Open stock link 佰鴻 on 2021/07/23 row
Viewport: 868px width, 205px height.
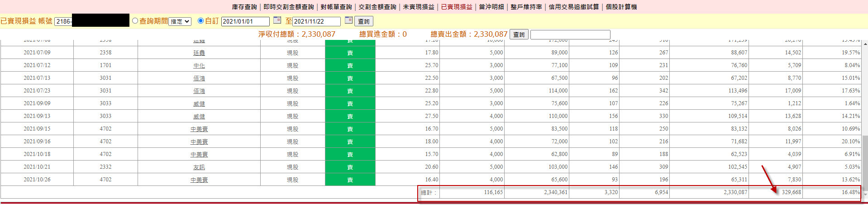point(199,91)
